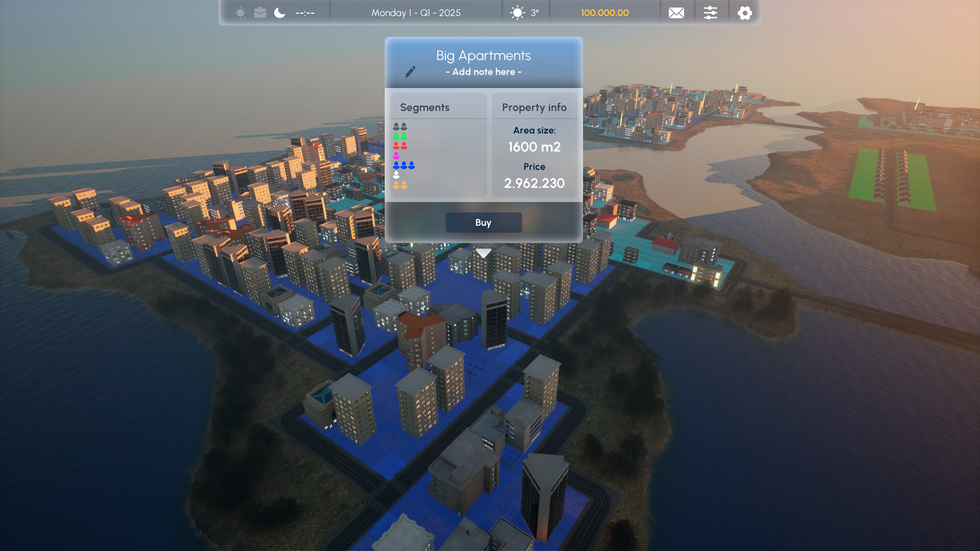Screen dimensions: 980x551
Task: Select the magenta tenant segment
Action: pyautogui.click(x=396, y=155)
